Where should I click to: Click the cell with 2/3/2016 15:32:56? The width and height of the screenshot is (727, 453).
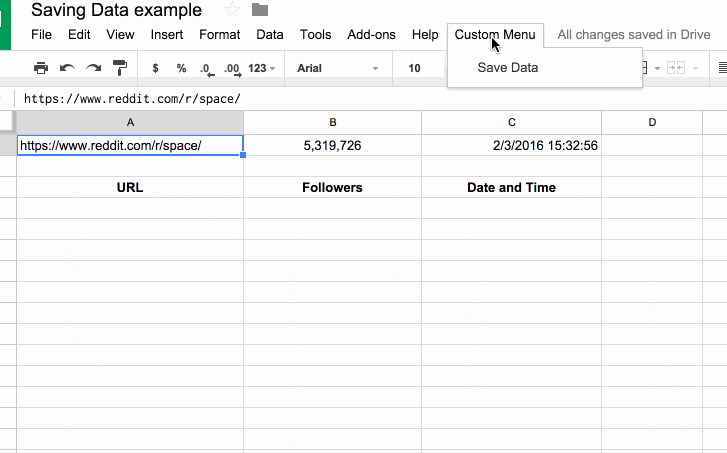511,146
